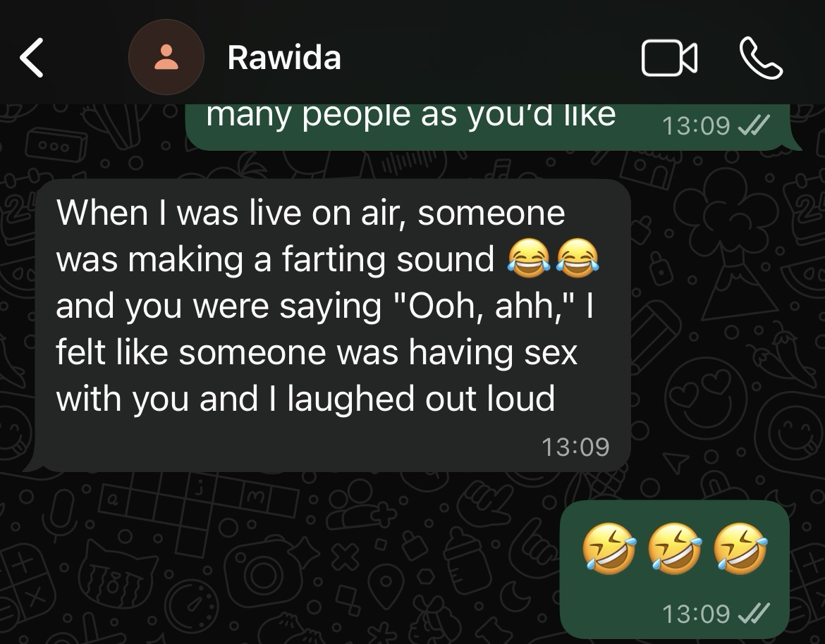Tap the first rolling-on-floor laughing emoji
Image resolution: width=825 pixels, height=644 pixels.
coord(609,547)
